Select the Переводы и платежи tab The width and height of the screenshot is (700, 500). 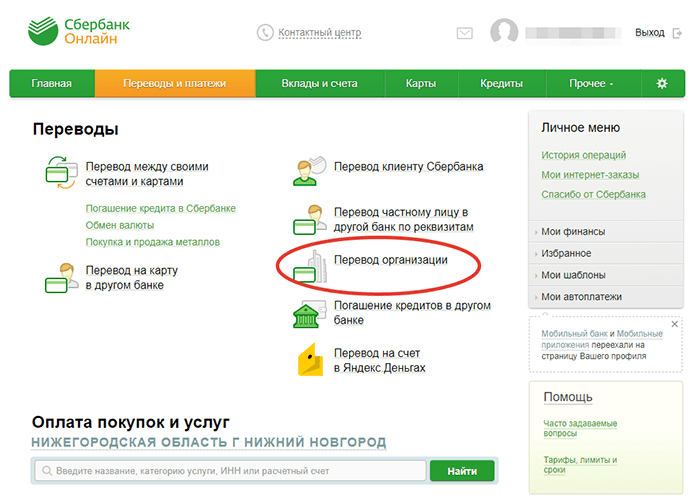[x=175, y=83]
